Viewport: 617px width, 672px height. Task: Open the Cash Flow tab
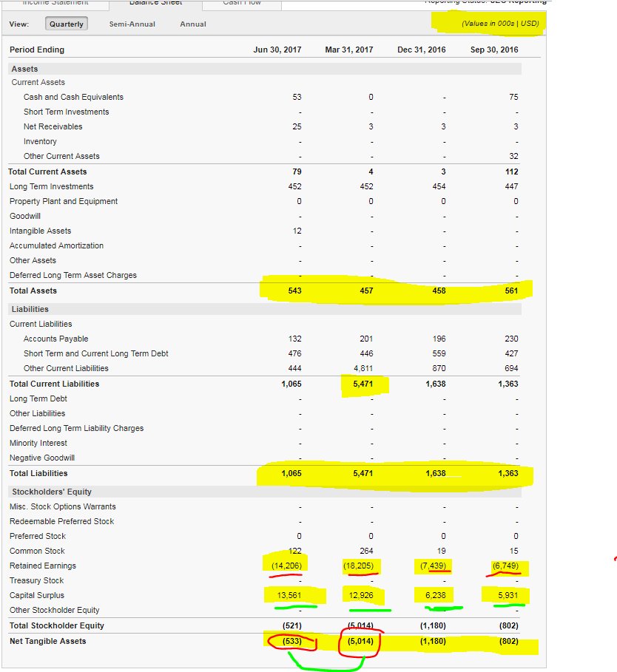point(242,4)
